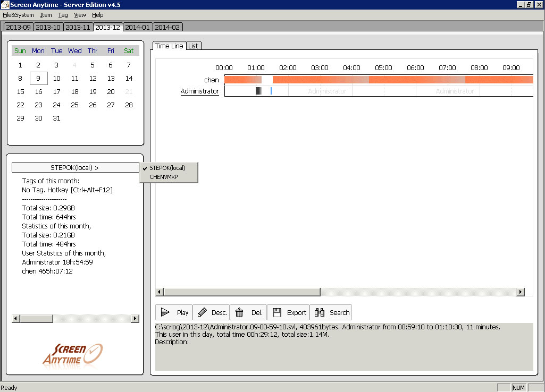Click the floppy disk Export icon
The height and width of the screenshot is (392, 545).
276,312
